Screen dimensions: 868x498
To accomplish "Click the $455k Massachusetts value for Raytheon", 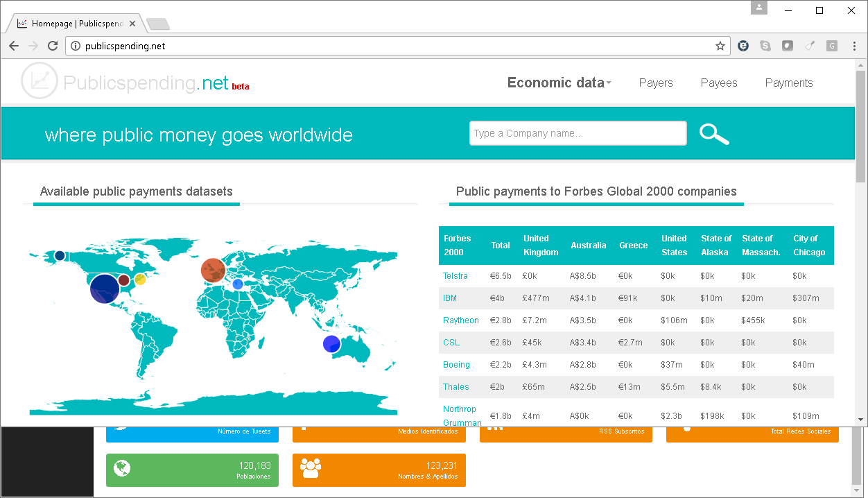I will click(x=754, y=320).
